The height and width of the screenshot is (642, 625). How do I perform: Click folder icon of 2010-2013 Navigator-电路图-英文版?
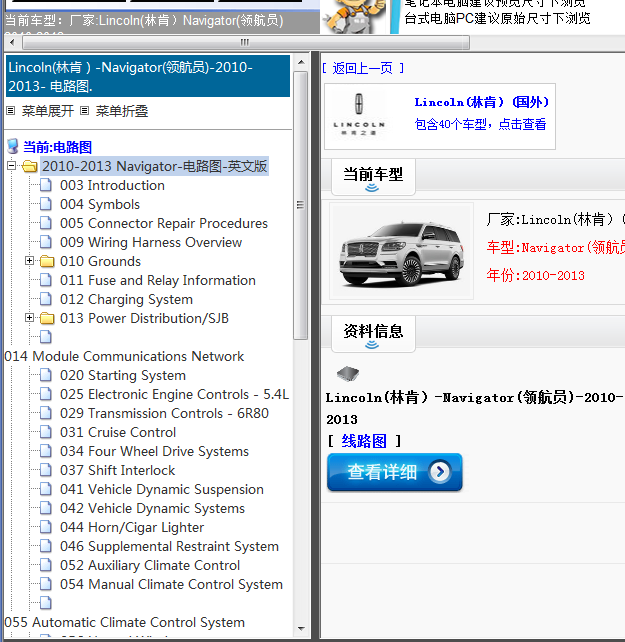[29, 166]
